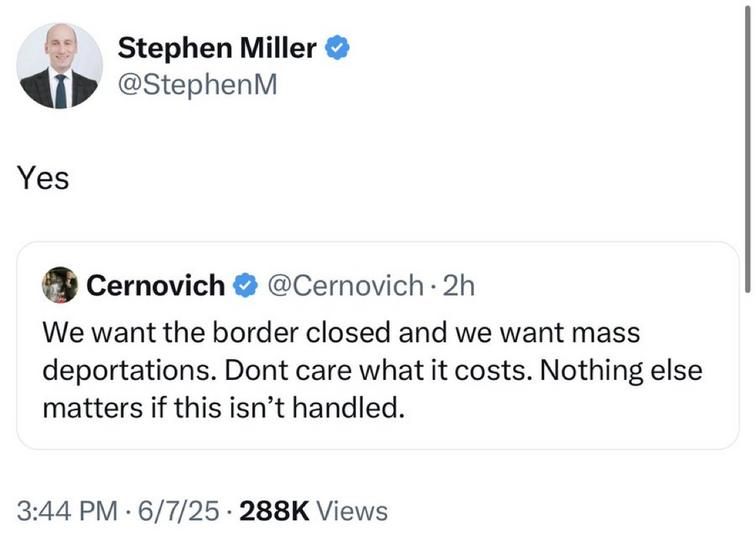The width and height of the screenshot is (756, 541).
Task: Click the verified badge next to Cernovich
Action: (x=244, y=286)
